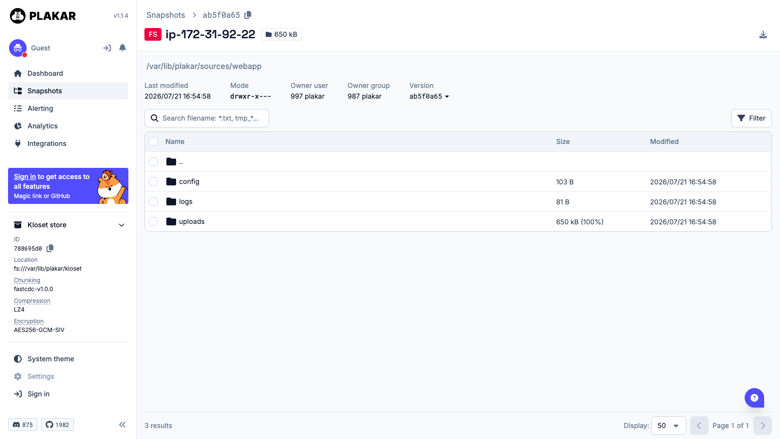Screen dimensions: 780x439
Task: Copy the snapshot ID ab5f0a65 in breadcrumb
Action: pos(248,15)
